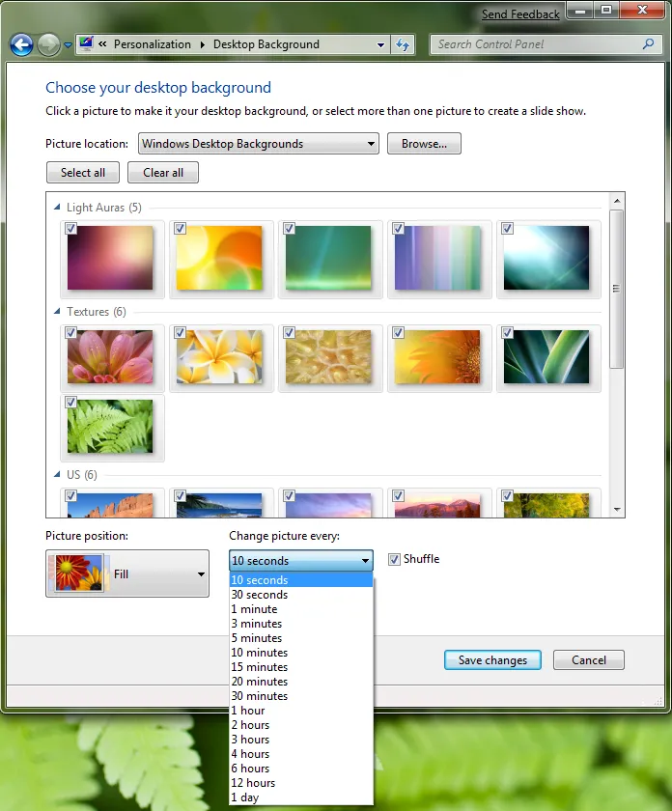The image size is (672, 811).
Task: Collapse the Light Auras group
Action: (57, 208)
